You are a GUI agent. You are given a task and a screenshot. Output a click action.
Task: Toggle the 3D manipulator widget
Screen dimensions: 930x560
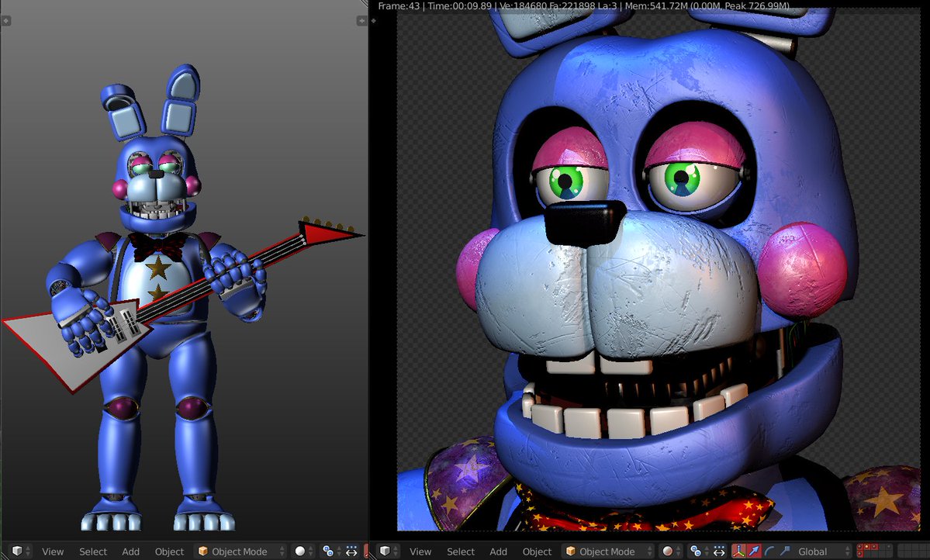[x=738, y=551]
